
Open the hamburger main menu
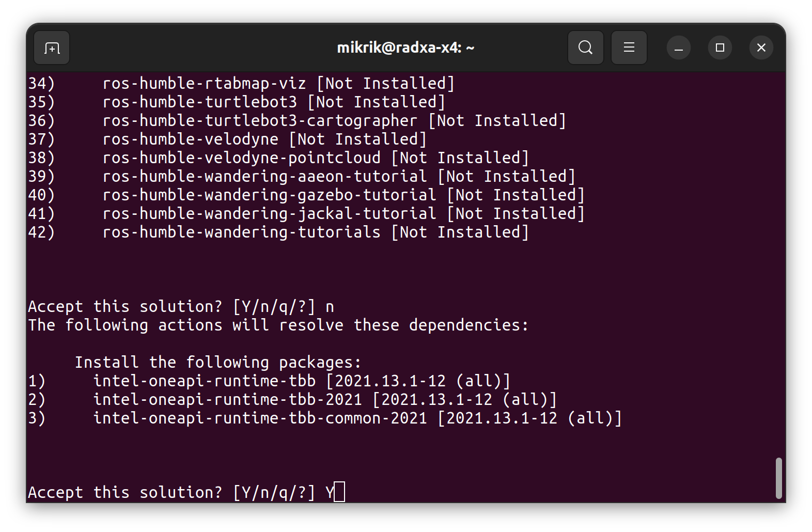tap(629, 48)
